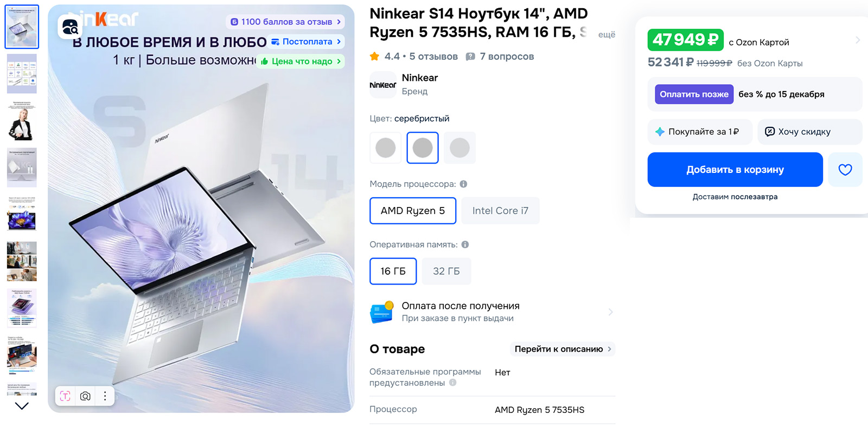Open the three-dot menu on product image
This screenshot has height=433, width=868.
point(105,396)
